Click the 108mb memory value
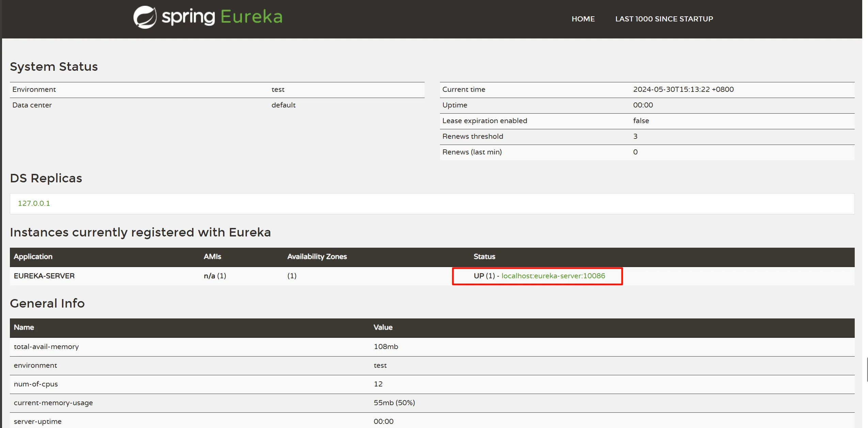The width and height of the screenshot is (868, 428). point(386,346)
